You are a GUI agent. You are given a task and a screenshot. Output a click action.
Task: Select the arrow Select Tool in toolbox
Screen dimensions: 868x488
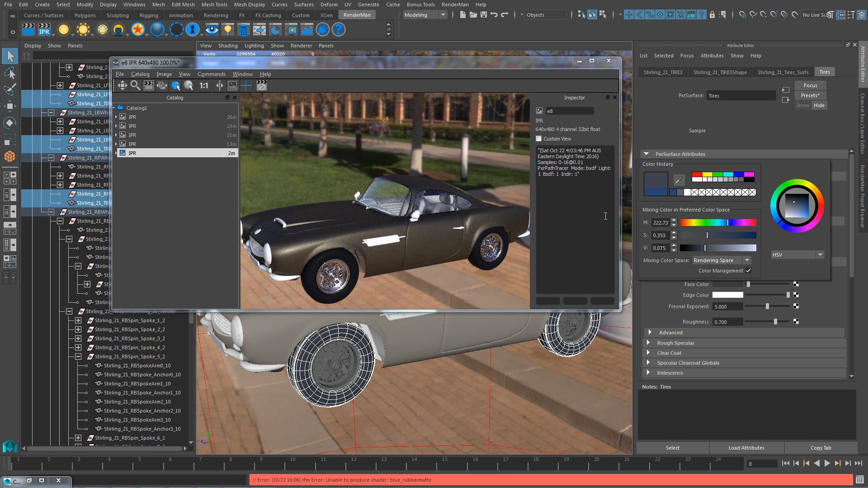pos(10,56)
